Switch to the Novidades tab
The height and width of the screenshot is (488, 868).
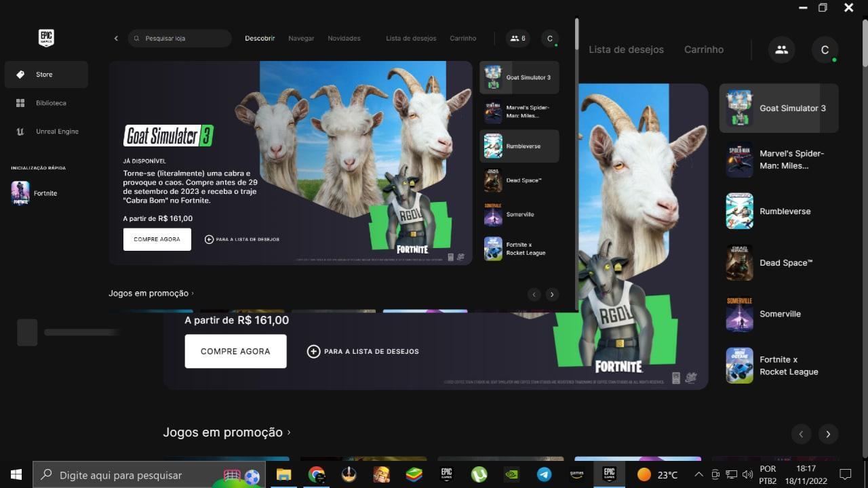click(x=344, y=39)
